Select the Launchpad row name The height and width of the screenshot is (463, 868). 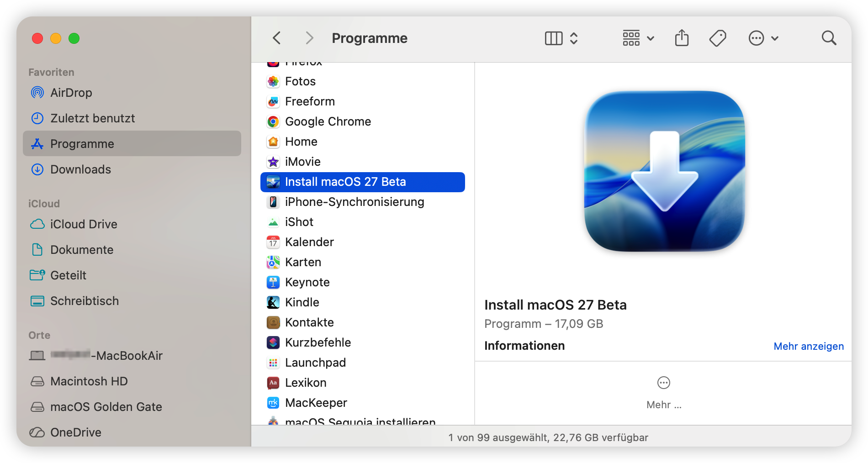point(315,363)
